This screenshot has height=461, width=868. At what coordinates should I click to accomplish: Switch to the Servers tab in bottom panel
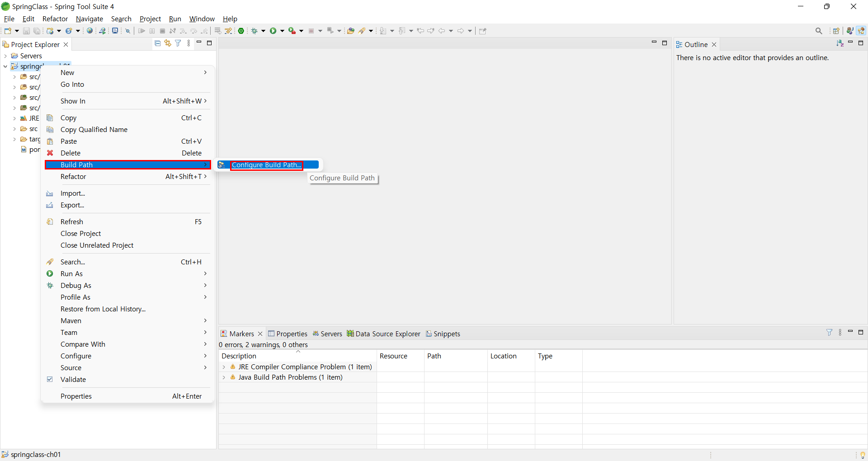pyautogui.click(x=327, y=334)
